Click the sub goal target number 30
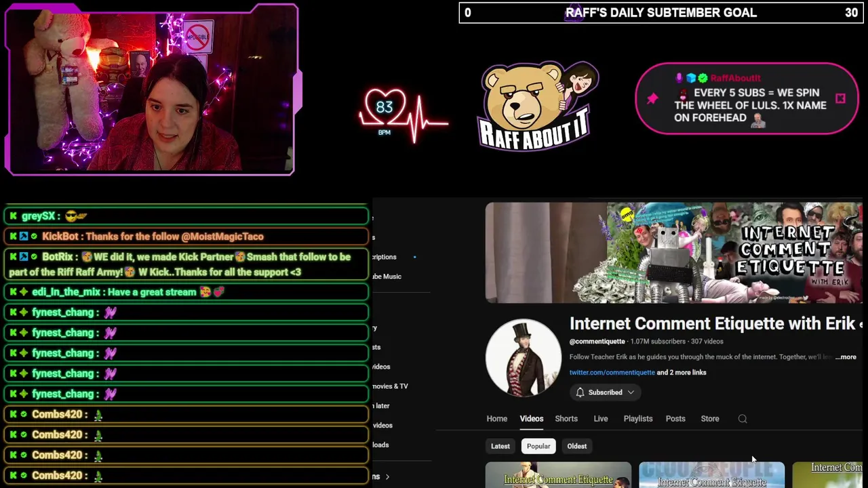 click(851, 12)
